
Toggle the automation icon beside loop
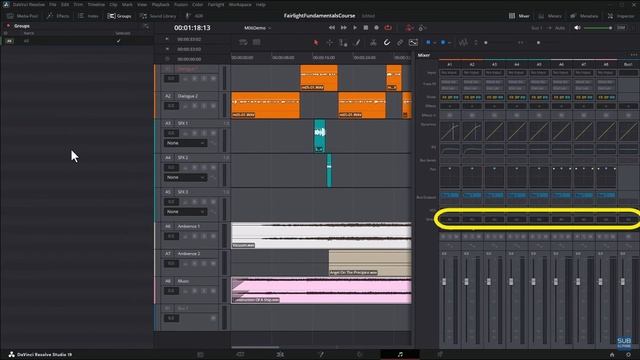[x=409, y=28]
